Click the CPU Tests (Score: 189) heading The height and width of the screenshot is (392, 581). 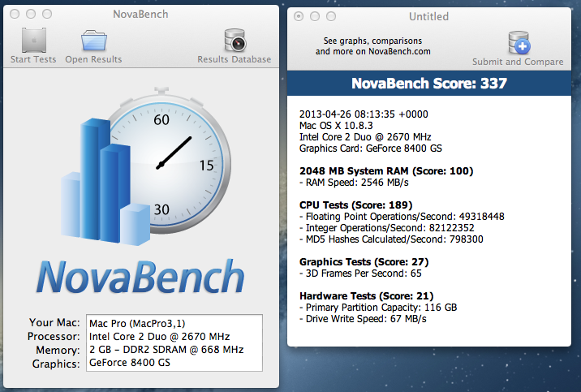point(355,205)
